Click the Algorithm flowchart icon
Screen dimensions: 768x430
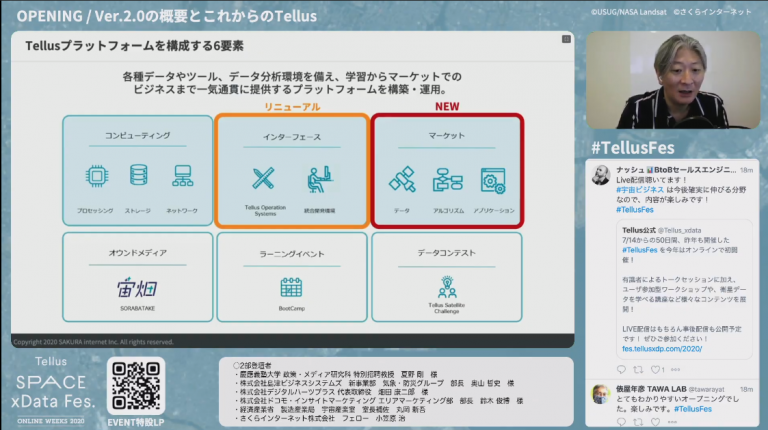tap(448, 179)
